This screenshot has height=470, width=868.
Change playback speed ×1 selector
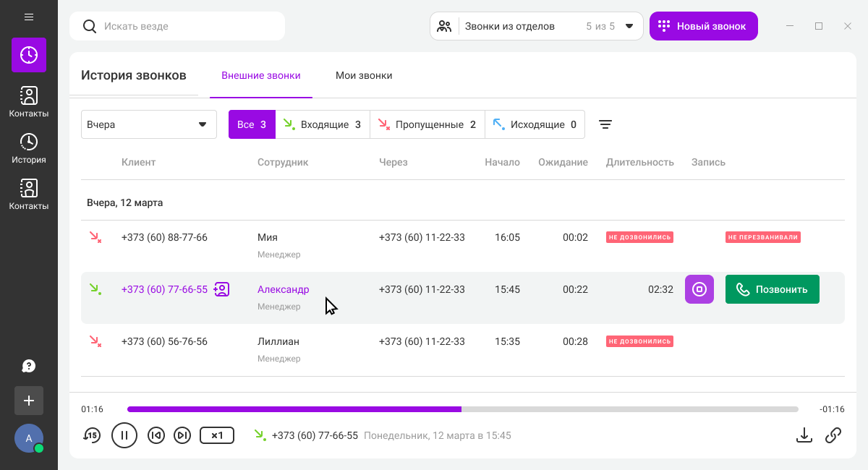click(217, 435)
